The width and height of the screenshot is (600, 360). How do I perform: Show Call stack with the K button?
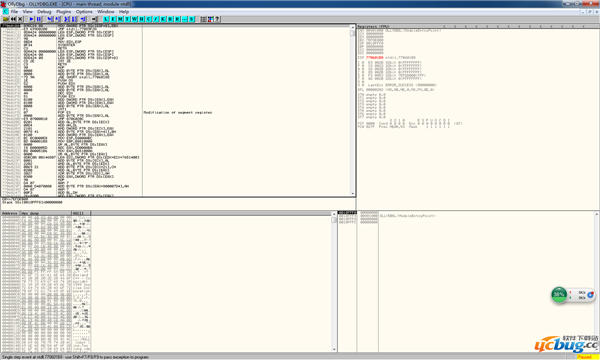pyautogui.click(x=163, y=19)
